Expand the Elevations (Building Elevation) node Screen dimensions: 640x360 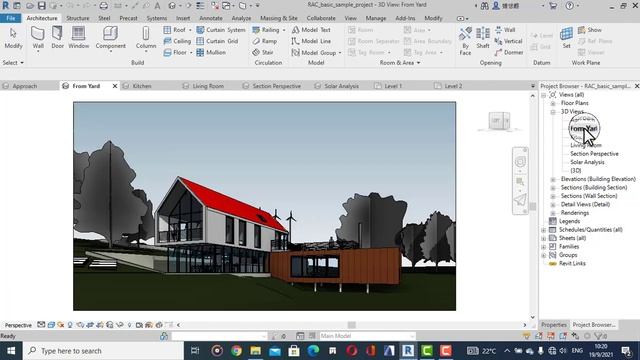coord(553,180)
